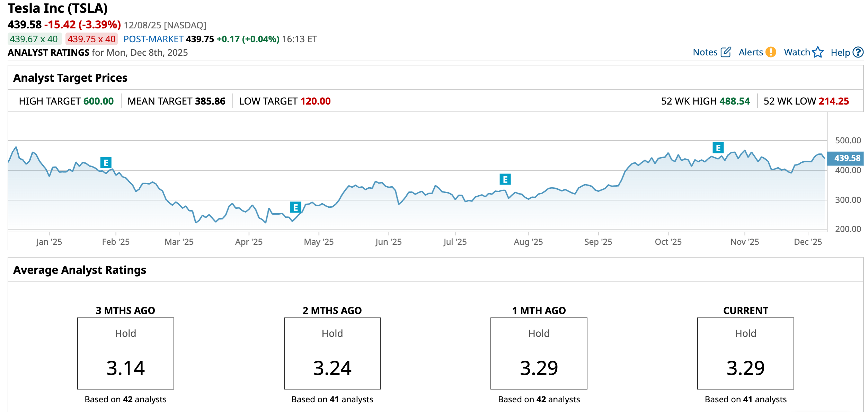Viewport: 868px width, 412px height.
Task: Open the Alerts link
Action: pyautogui.click(x=751, y=52)
